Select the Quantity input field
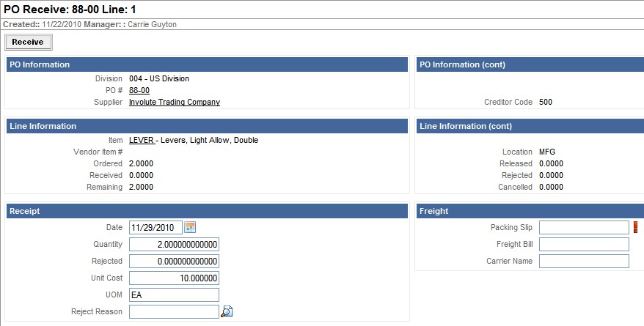Image resolution: width=644 pixels, height=326 pixels. pyautogui.click(x=174, y=244)
